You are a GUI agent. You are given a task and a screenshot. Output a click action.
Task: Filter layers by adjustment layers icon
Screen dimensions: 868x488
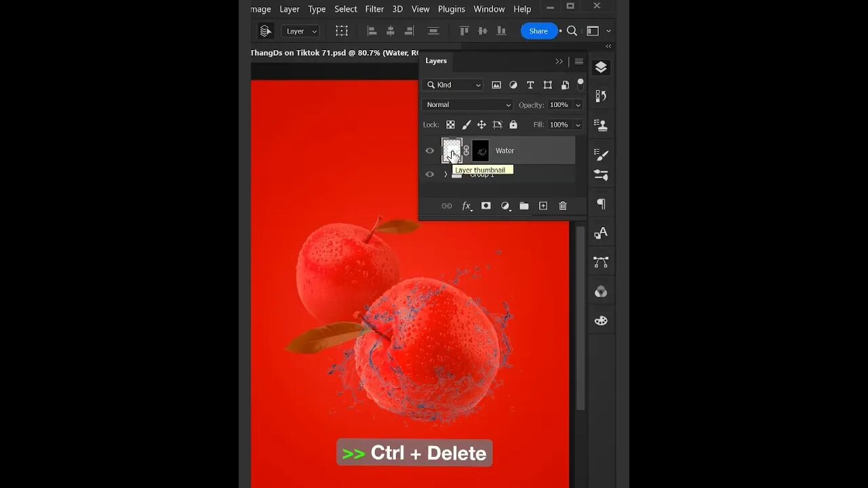pyautogui.click(x=513, y=85)
